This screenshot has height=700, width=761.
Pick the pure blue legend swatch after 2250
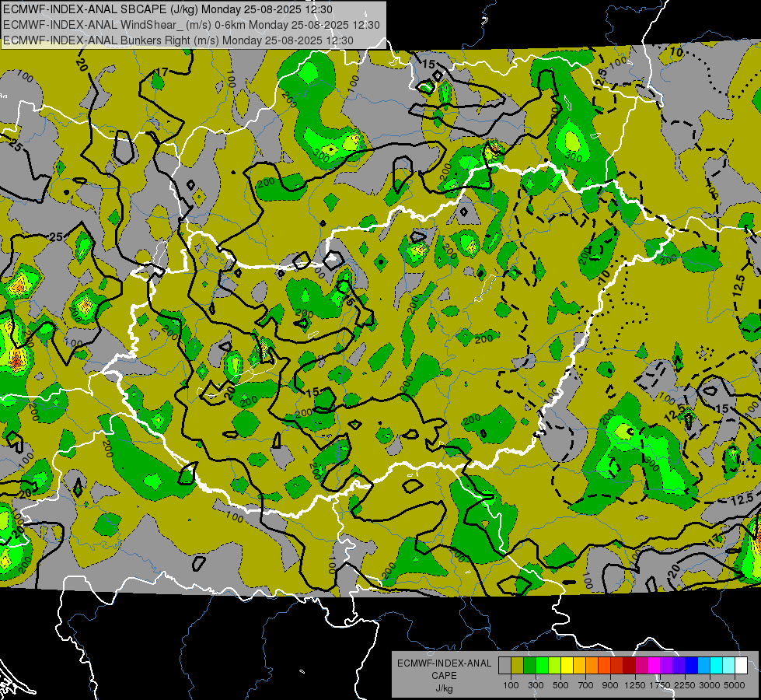tap(692, 666)
